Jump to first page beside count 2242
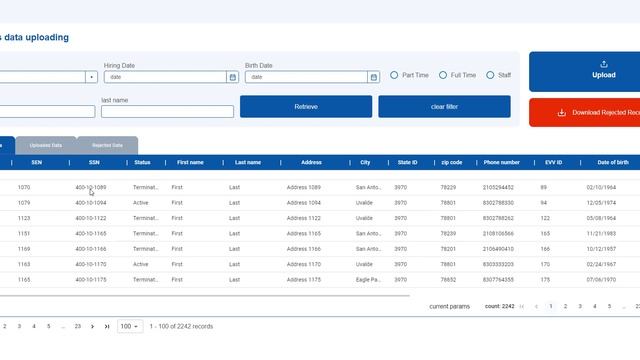Screen dimensions: 640x360 pyautogui.click(x=522, y=307)
